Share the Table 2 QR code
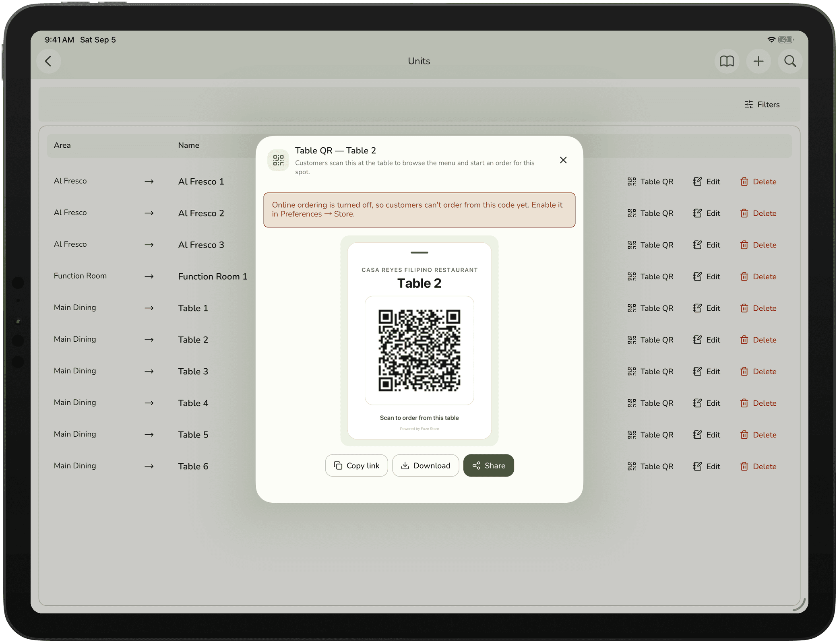The width and height of the screenshot is (839, 644). [488, 466]
